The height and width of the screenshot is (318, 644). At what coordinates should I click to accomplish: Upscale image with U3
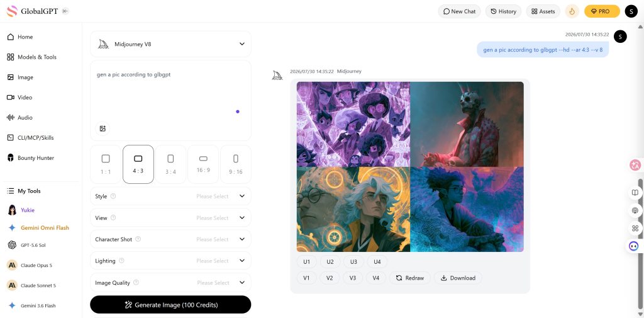point(353,261)
